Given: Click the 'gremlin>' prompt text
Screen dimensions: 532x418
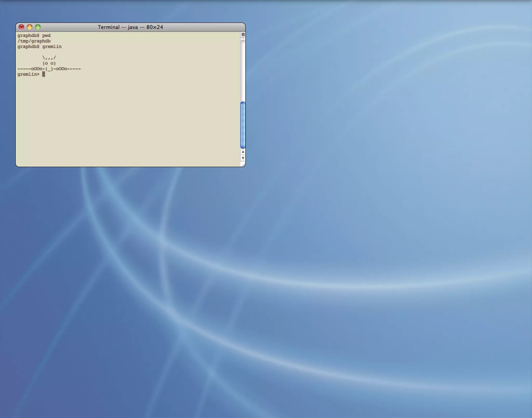Looking at the screenshot, I should (x=28, y=74).
